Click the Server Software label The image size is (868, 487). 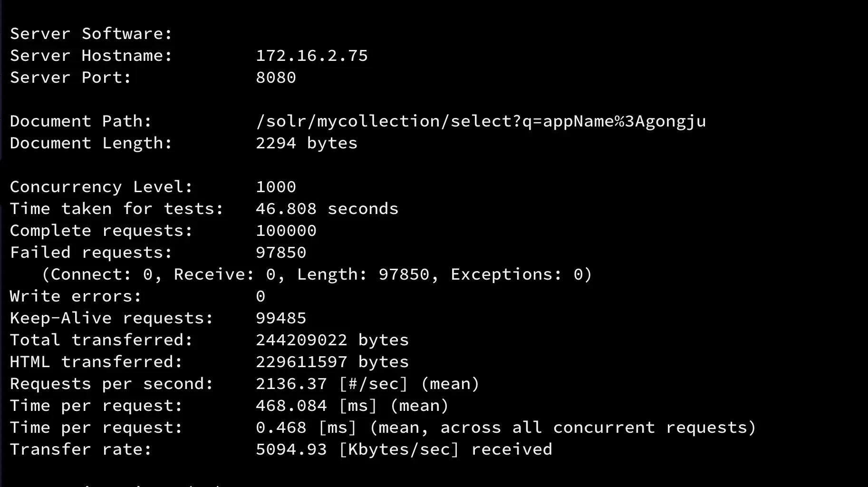(91, 34)
